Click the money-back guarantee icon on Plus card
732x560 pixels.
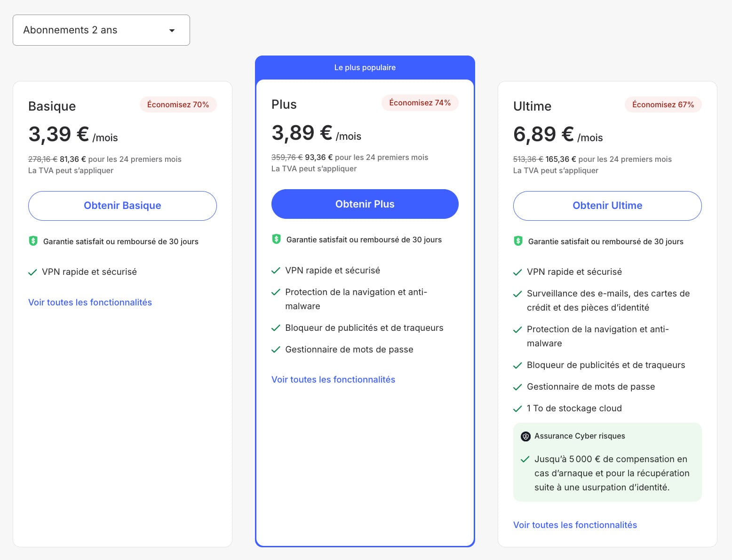click(x=276, y=240)
